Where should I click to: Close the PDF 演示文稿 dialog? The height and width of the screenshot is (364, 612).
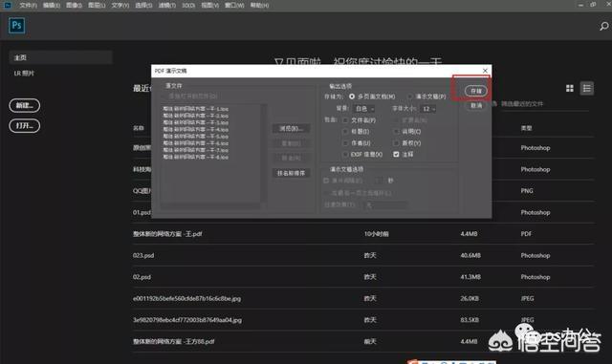coord(485,71)
